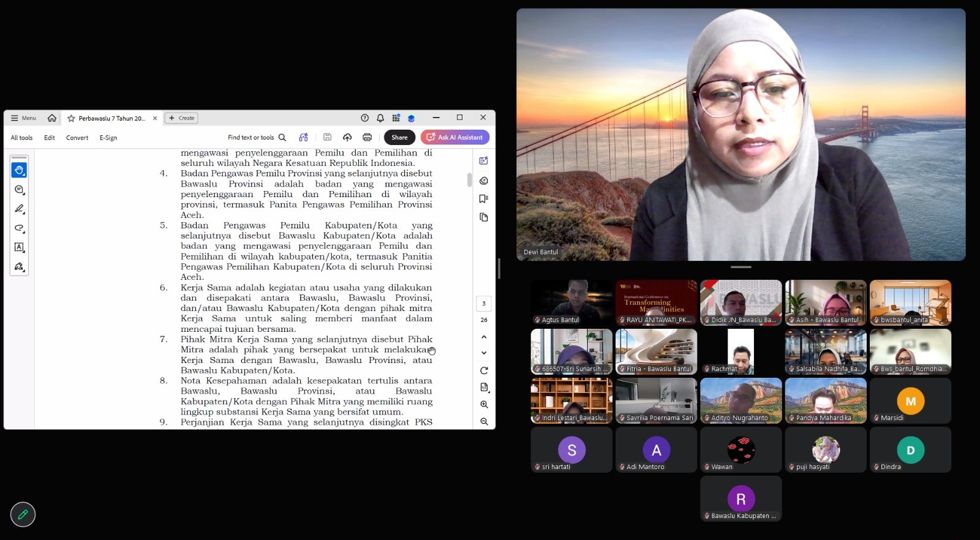This screenshot has width=980, height=540.
Task: Select Aditya Nugrahanto participant thumbnail
Action: (x=741, y=400)
